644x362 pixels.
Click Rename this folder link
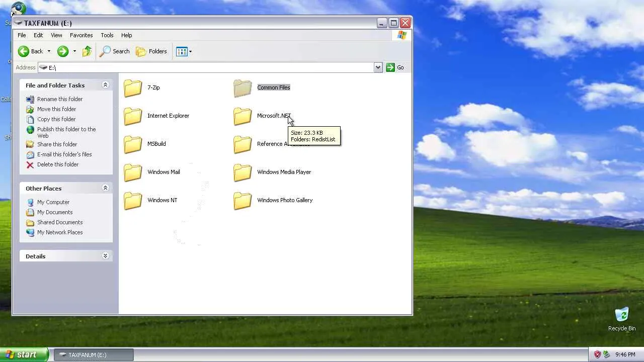click(x=60, y=99)
